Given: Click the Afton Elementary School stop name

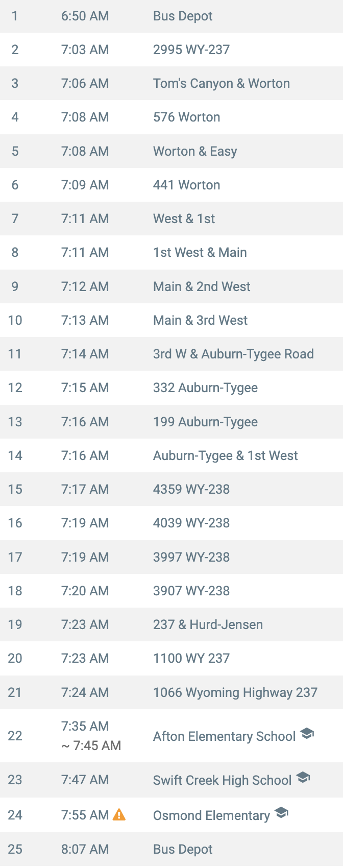Looking at the screenshot, I should (x=224, y=736).
